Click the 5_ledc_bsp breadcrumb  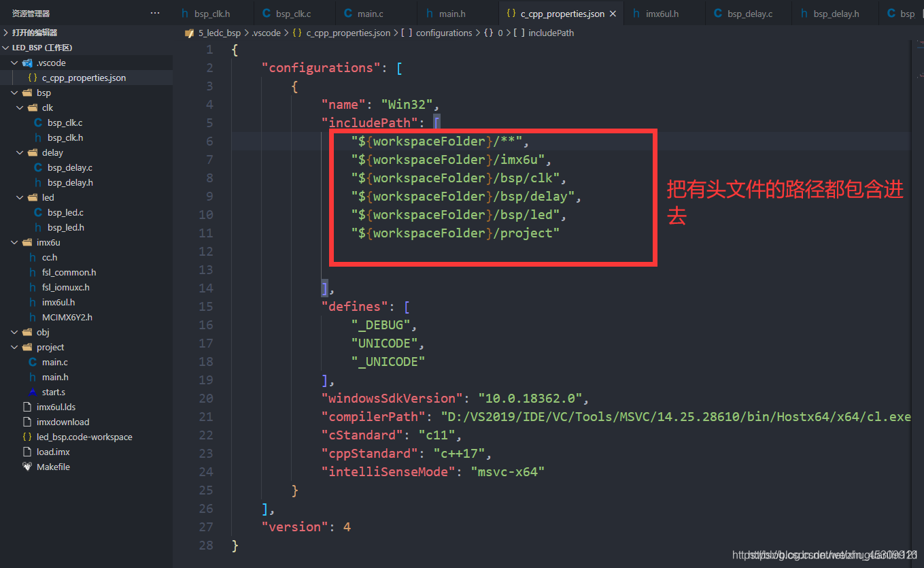coord(220,33)
